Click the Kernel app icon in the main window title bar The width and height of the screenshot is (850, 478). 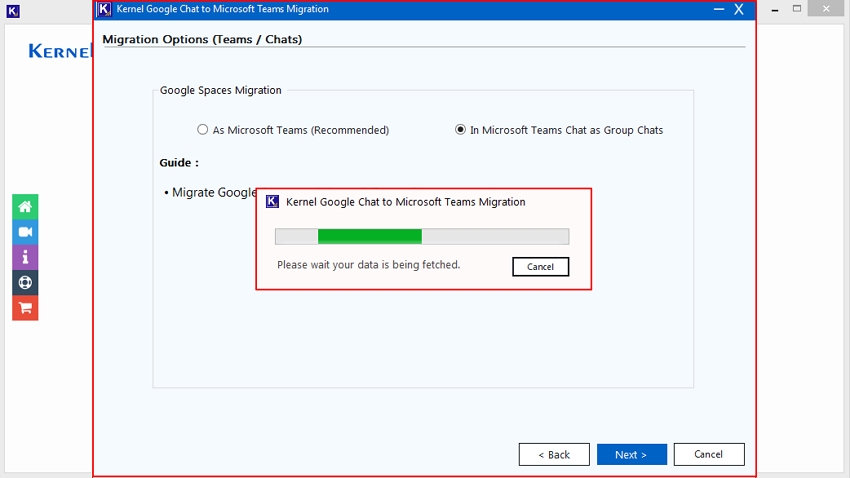(x=13, y=11)
